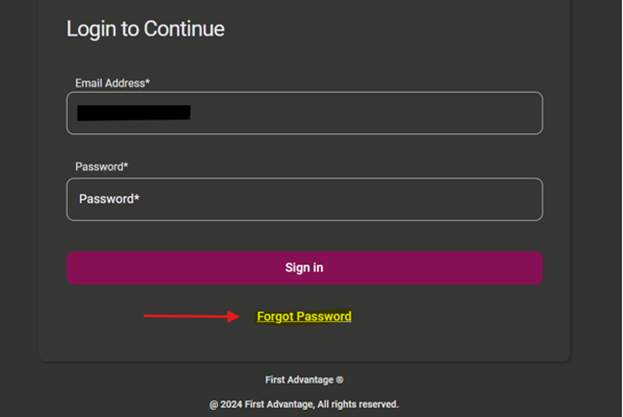Viewport: 623px width, 417px height.
Task: Click the Sign in button
Action: [x=304, y=268]
